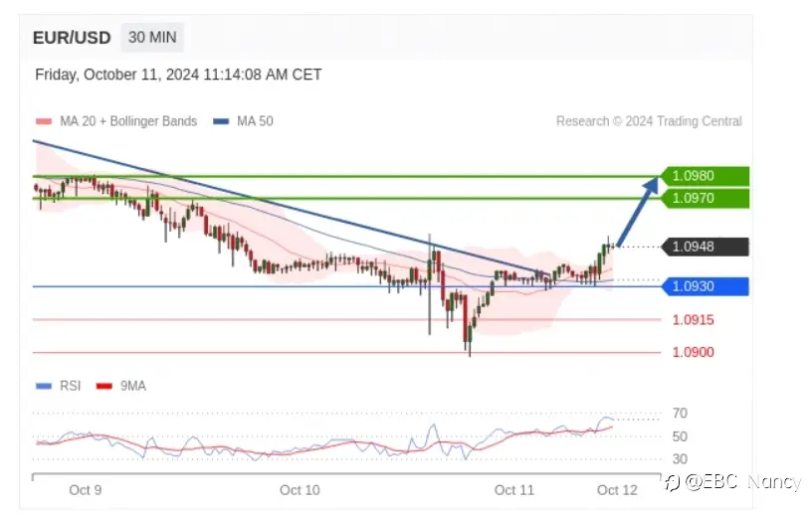
Task: Click the blue 1.0930 pivot label
Action: coord(706,286)
